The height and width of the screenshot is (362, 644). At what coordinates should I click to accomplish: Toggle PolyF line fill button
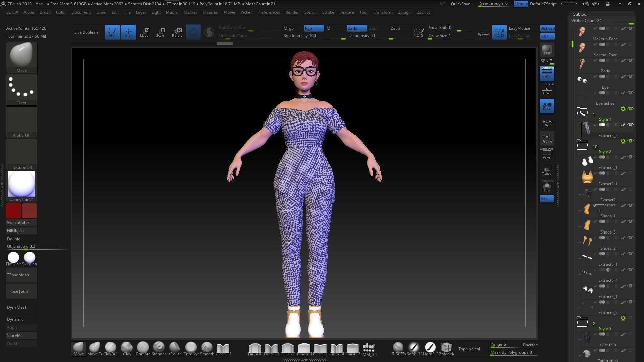(x=547, y=154)
